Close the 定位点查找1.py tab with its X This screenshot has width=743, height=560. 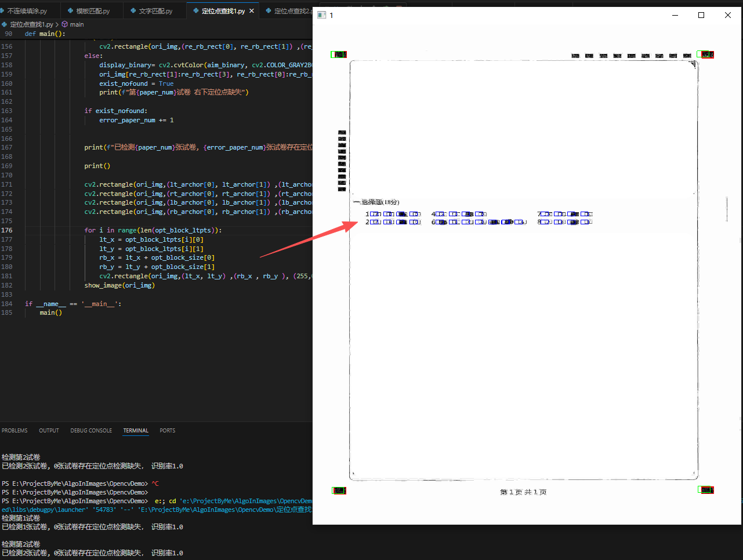click(x=252, y=11)
